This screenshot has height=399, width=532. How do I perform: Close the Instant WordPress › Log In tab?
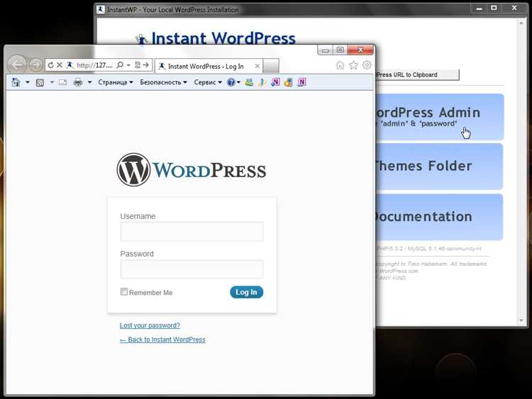tap(257, 66)
